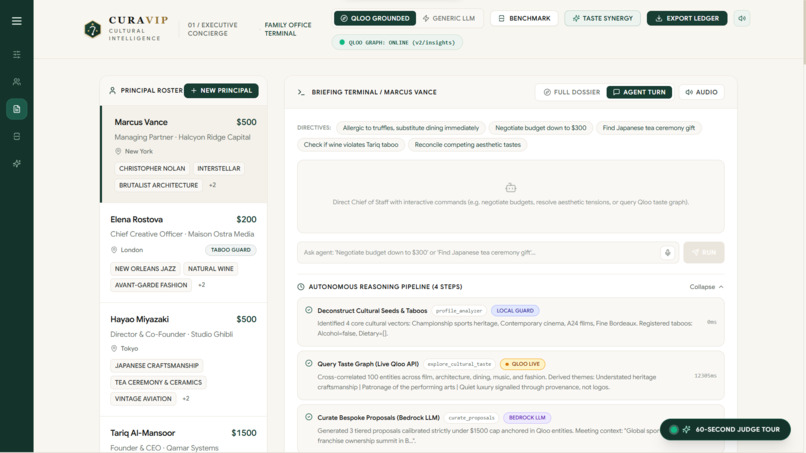The width and height of the screenshot is (806, 453).
Task: Expand the +2 tags on Elena Rostova
Action: [202, 285]
